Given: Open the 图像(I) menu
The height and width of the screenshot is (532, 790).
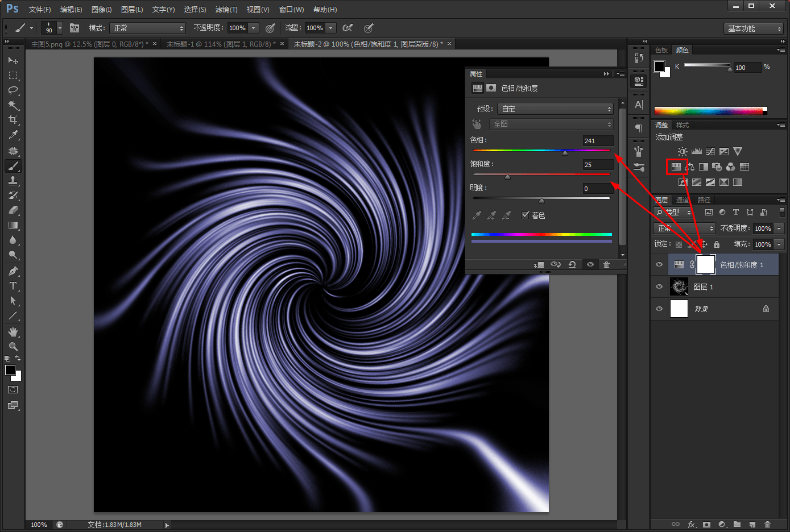Looking at the screenshot, I should (x=101, y=10).
